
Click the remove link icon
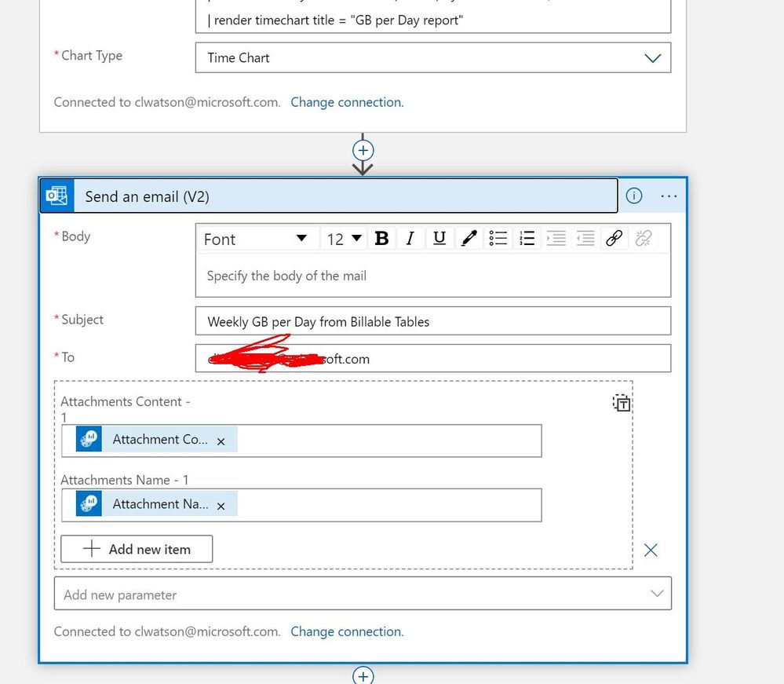click(x=644, y=239)
